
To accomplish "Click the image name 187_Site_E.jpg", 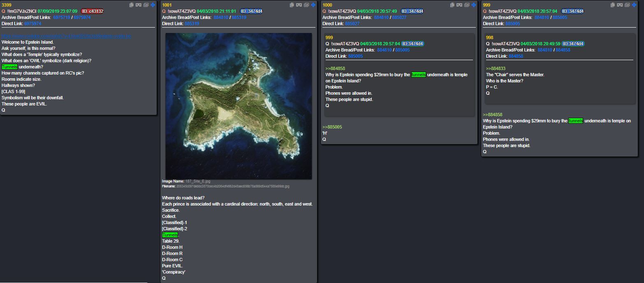I will [x=198, y=181].
